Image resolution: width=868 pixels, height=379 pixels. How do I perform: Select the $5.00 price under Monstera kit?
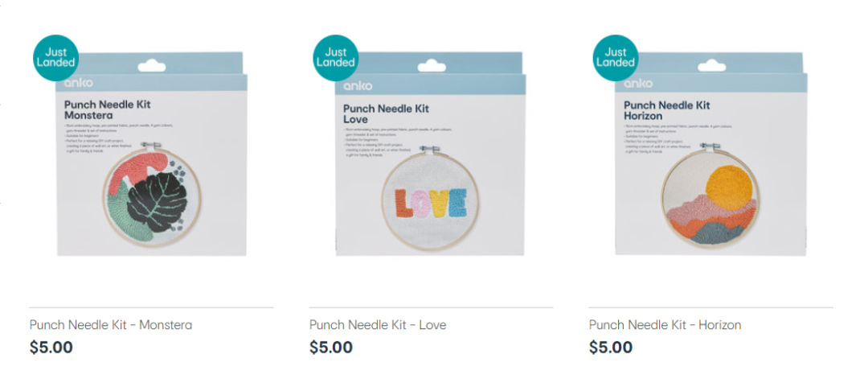pyautogui.click(x=51, y=348)
